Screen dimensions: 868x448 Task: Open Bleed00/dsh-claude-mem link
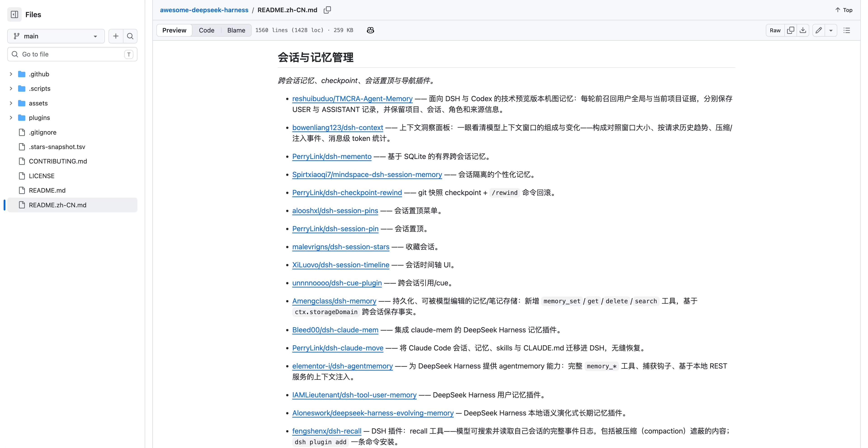click(335, 330)
